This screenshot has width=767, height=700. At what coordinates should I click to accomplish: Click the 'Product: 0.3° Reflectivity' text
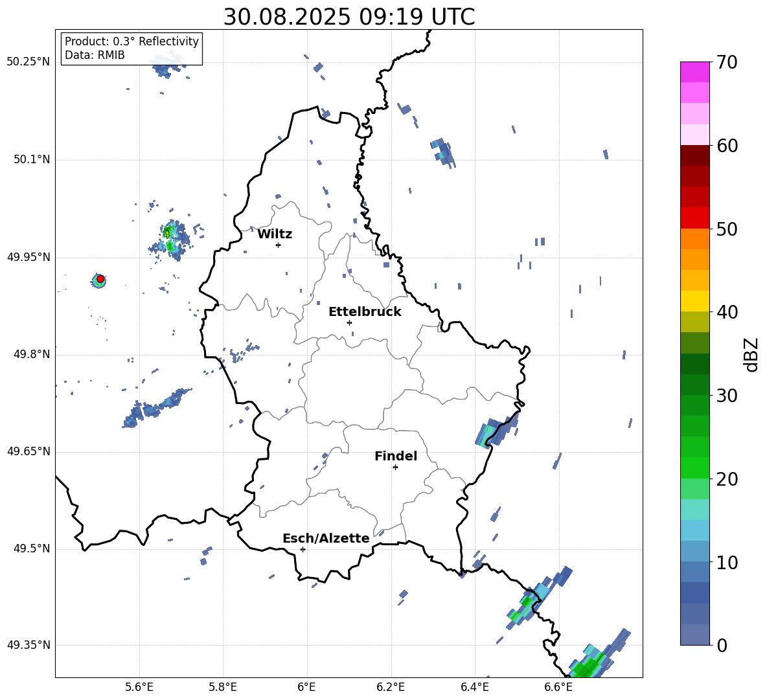coord(132,41)
